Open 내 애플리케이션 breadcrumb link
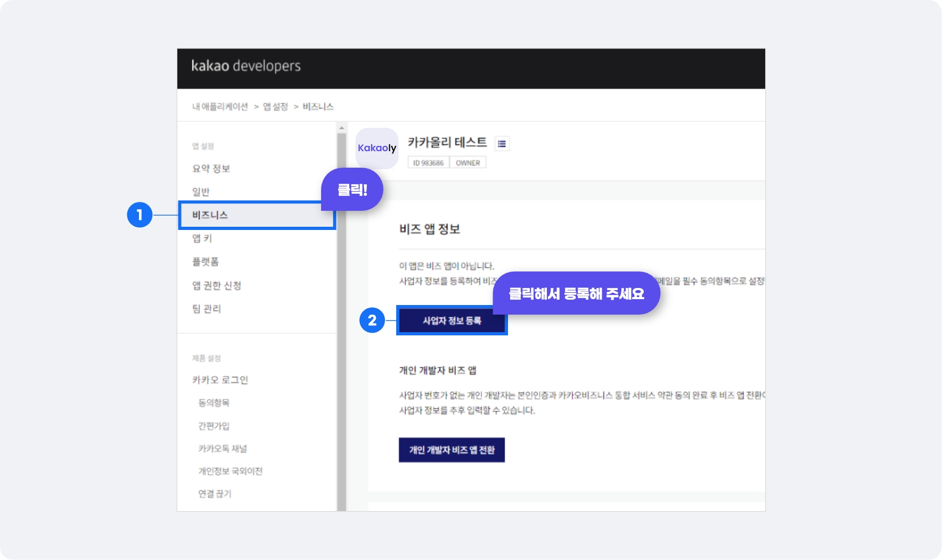Image resolution: width=942 pixels, height=560 pixels. pyautogui.click(x=220, y=106)
